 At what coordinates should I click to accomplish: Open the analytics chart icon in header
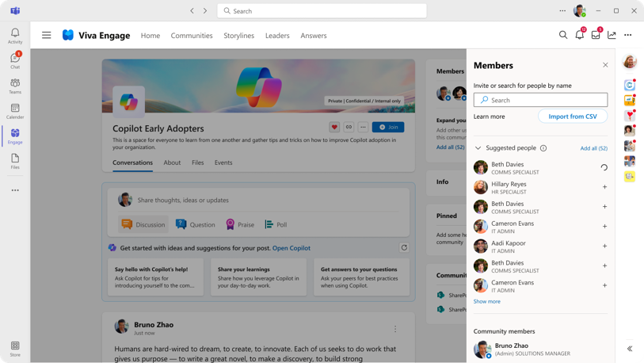[x=612, y=36]
